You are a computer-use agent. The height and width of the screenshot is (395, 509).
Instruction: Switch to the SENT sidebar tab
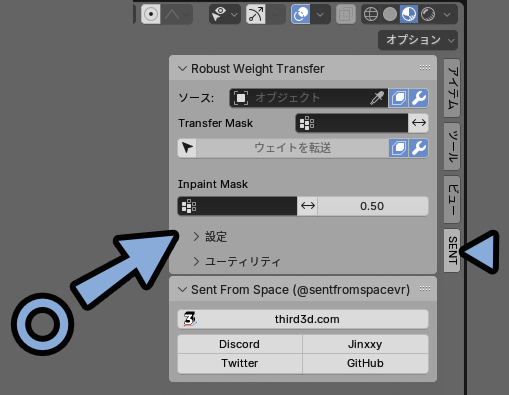pyautogui.click(x=452, y=250)
